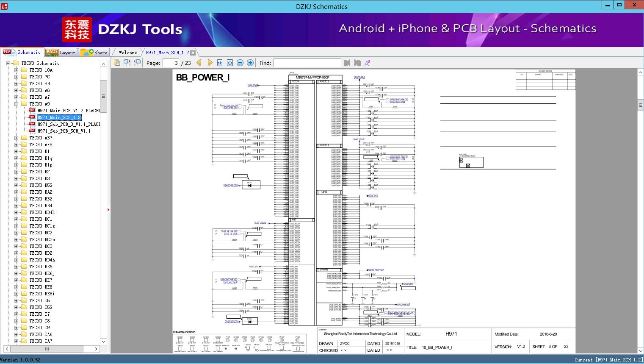Expand the TECNO 10A folder

16,70
